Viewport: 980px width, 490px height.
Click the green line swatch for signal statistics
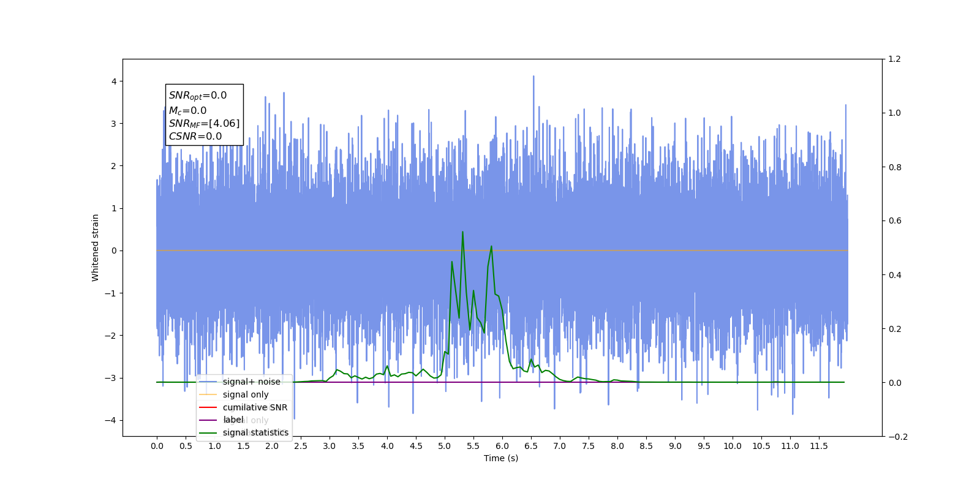pos(208,432)
